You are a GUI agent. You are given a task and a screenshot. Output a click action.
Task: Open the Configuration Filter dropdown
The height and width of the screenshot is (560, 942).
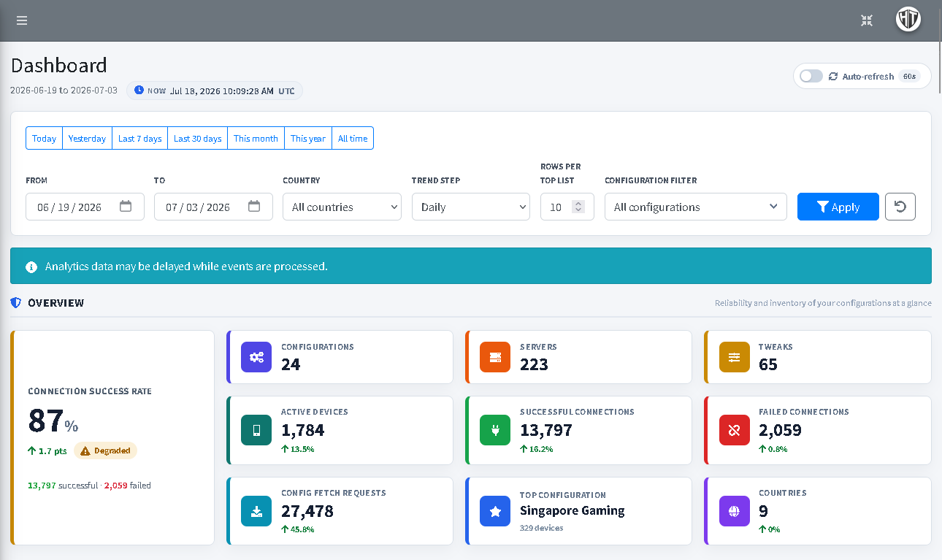coord(695,207)
